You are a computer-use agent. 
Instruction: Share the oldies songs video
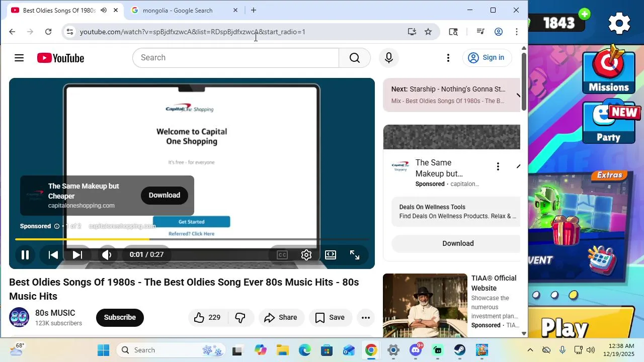tap(281, 317)
